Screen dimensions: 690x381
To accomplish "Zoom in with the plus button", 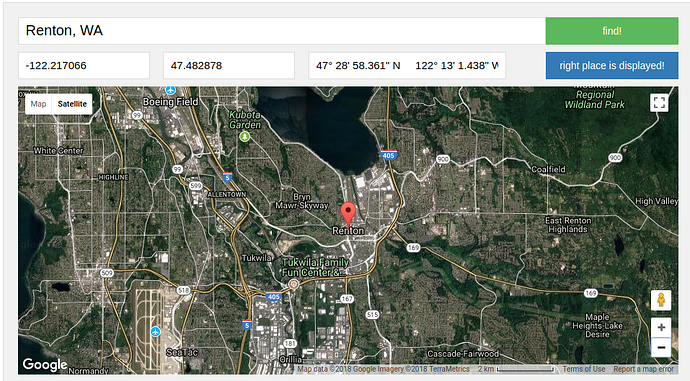I will 661,327.
